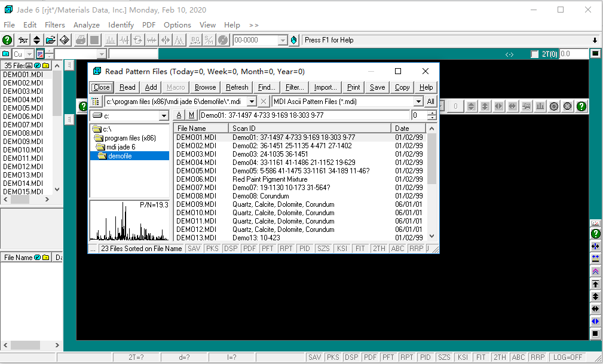
Task: Click the grid list-view icon beside dialog path box
Action: [96, 102]
